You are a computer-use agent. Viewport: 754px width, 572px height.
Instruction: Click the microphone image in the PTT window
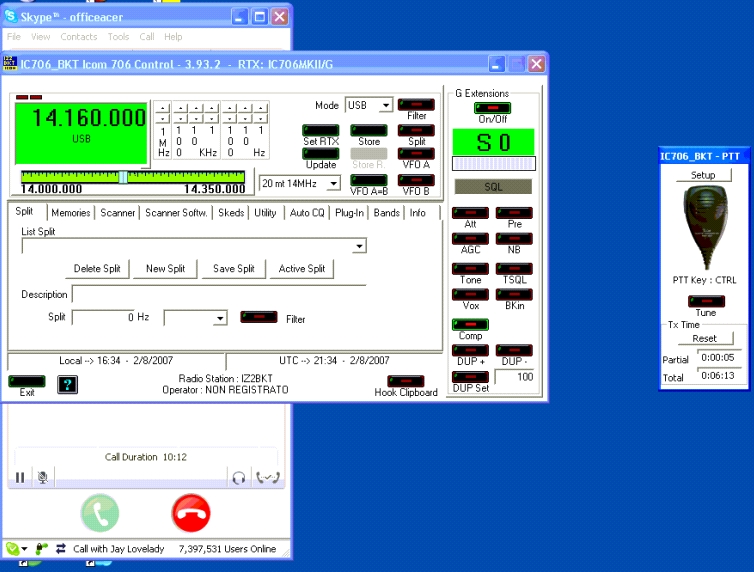click(x=705, y=228)
